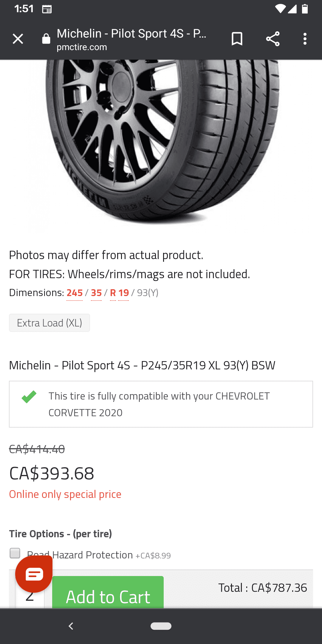Click the 245 width dimension link
The image size is (322, 644).
point(75,293)
